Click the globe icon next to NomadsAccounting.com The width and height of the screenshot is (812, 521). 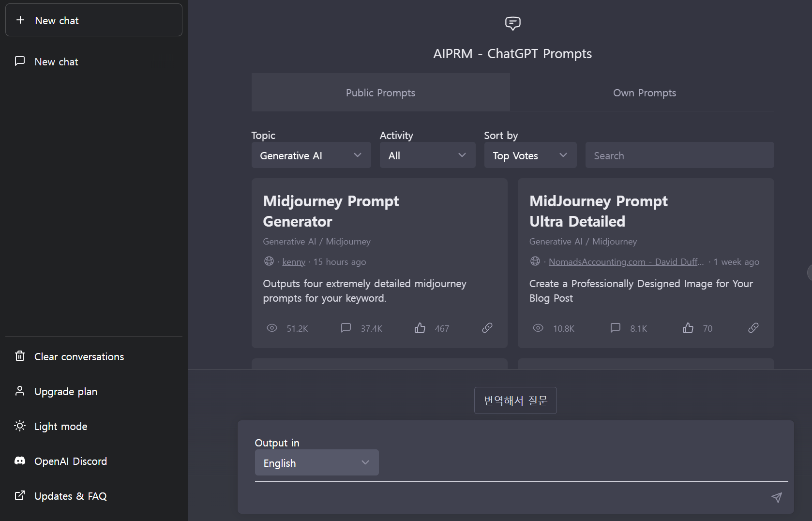point(535,261)
